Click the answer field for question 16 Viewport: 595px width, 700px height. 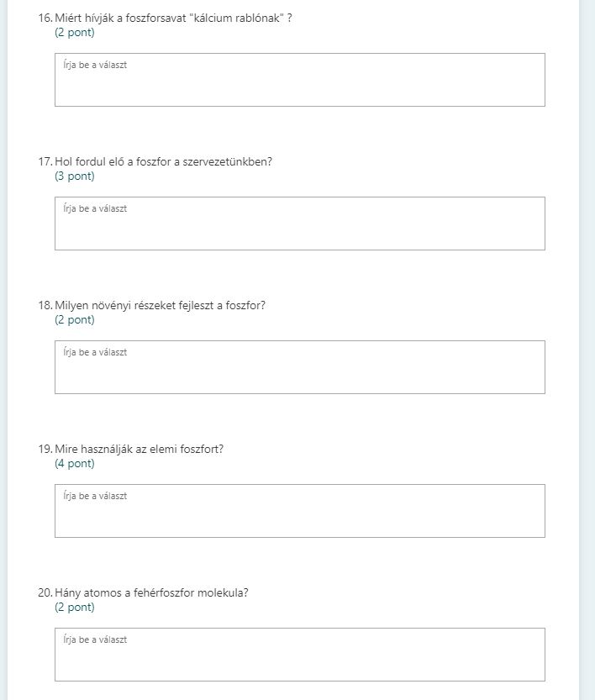point(299,80)
